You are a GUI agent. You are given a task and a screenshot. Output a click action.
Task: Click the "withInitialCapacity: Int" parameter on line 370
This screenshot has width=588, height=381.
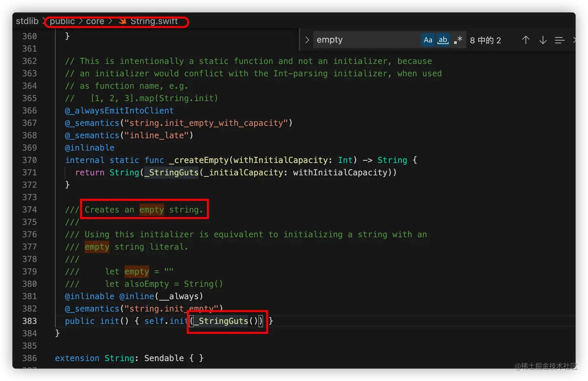coord(293,160)
